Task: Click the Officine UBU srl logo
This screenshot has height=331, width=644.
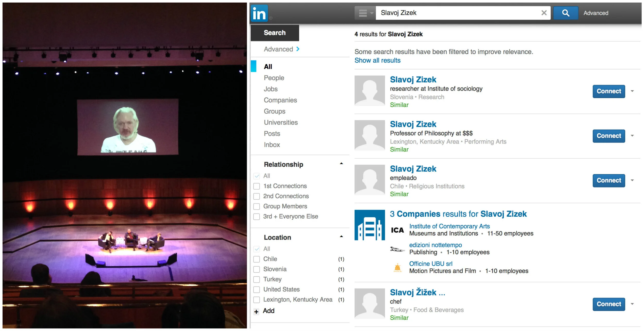Action: [397, 268]
